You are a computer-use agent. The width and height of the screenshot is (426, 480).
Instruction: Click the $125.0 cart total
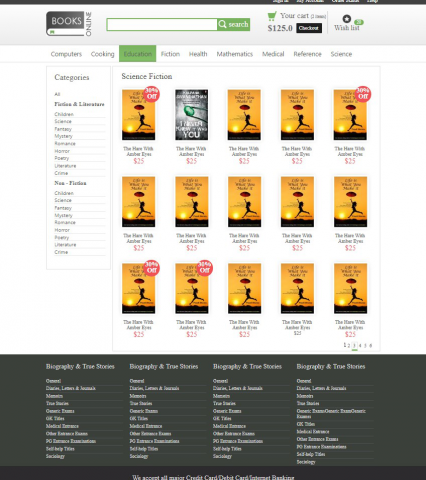pyautogui.click(x=280, y=28)
